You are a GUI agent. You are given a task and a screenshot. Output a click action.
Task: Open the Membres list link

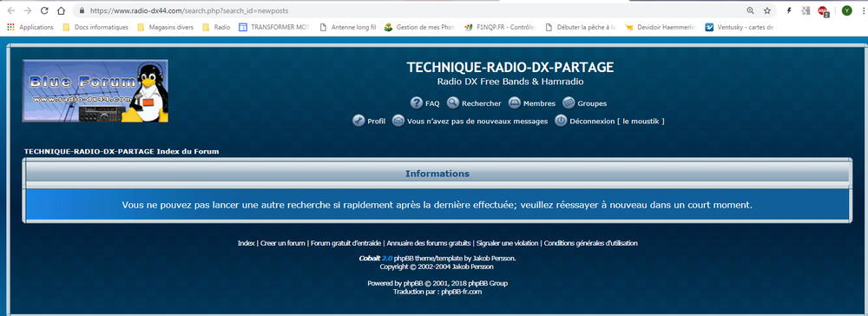click(539, 103)
